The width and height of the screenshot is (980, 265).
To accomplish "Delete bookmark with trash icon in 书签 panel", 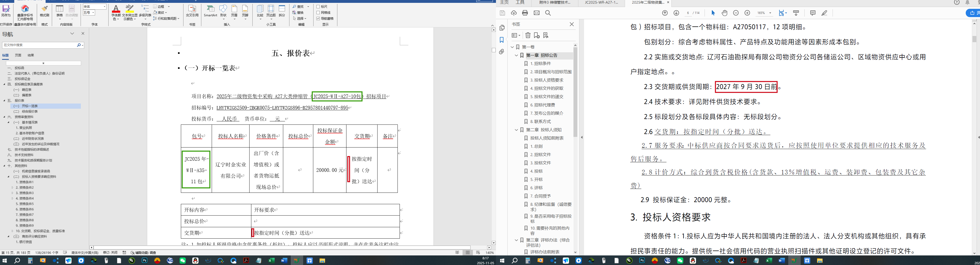I will tap(528, 35).
